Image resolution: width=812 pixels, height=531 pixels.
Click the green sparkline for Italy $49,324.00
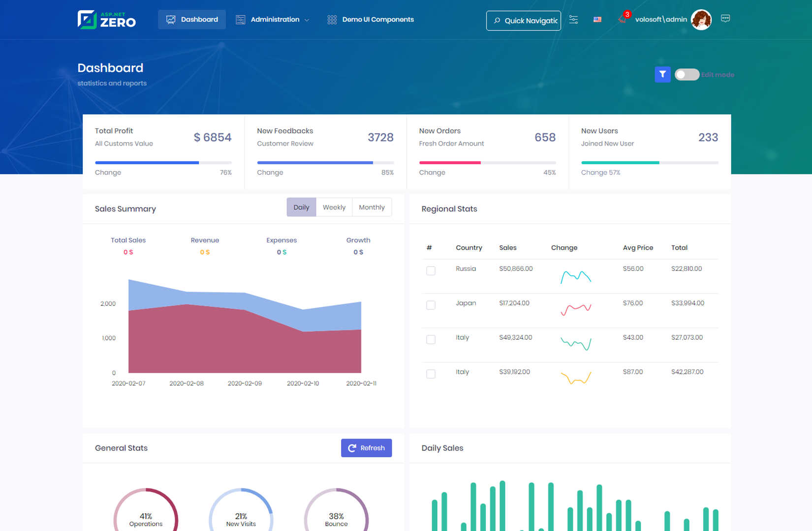(x=576, y=343)
